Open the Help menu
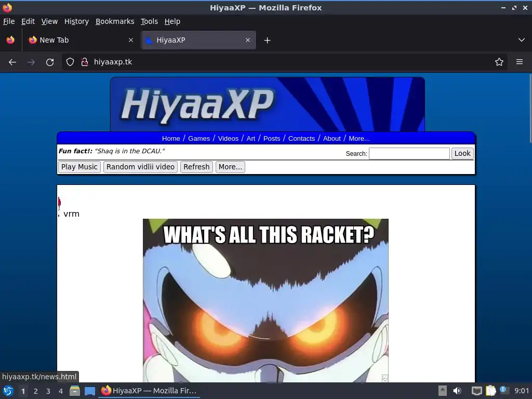The image size is (532, 399). pos(172,21)
